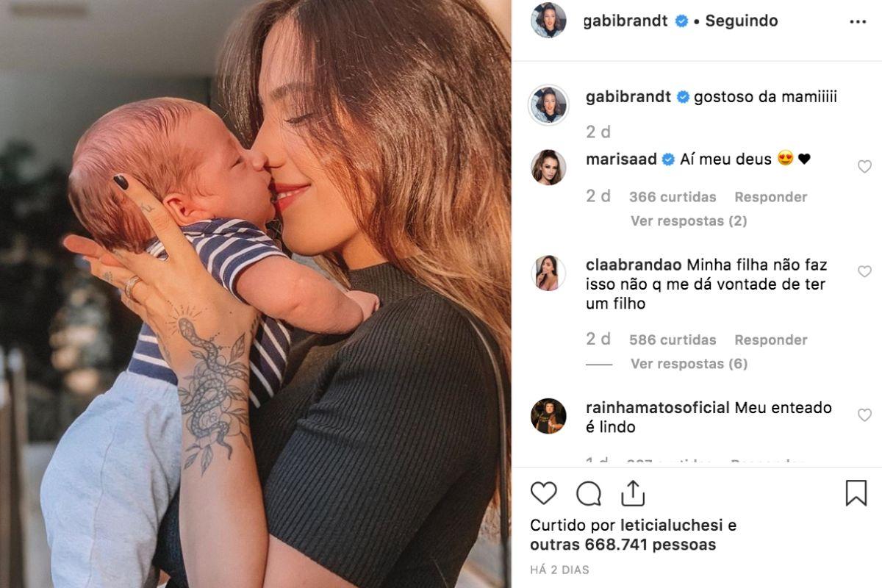View 586 curtidas on claabrandao's comment

tap(673, 340)
